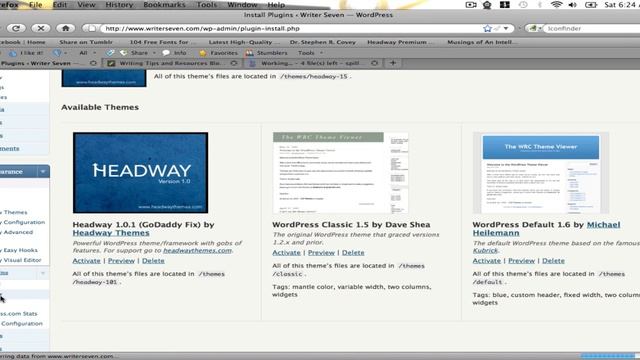Preview the Headway 1.0.1 theme
640x360 pixels.
click(x=121, y=260)
